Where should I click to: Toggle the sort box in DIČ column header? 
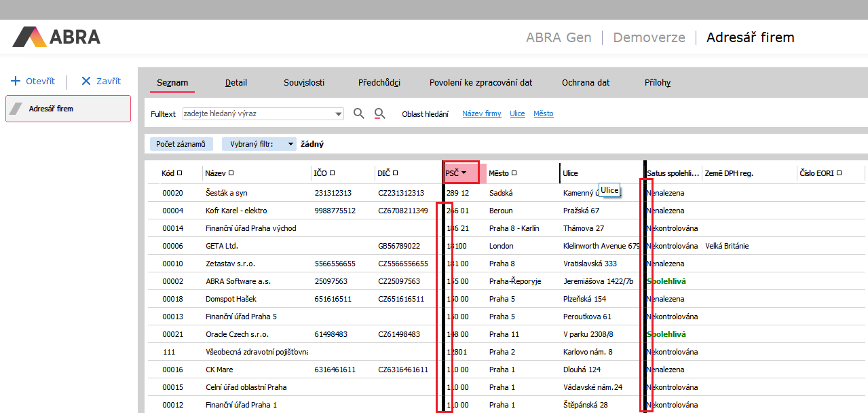[395, 173]
